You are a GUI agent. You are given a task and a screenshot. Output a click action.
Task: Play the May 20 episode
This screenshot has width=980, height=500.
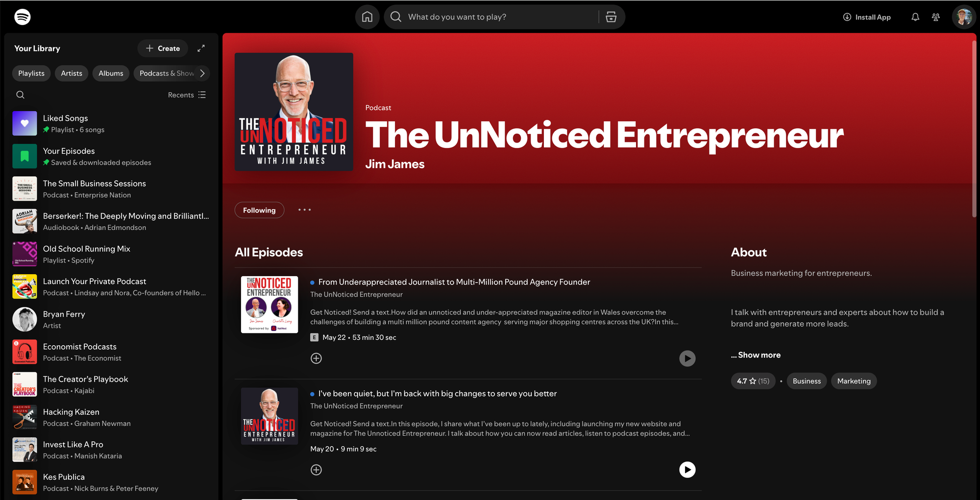pyautogui.click(x=687, y=470)
